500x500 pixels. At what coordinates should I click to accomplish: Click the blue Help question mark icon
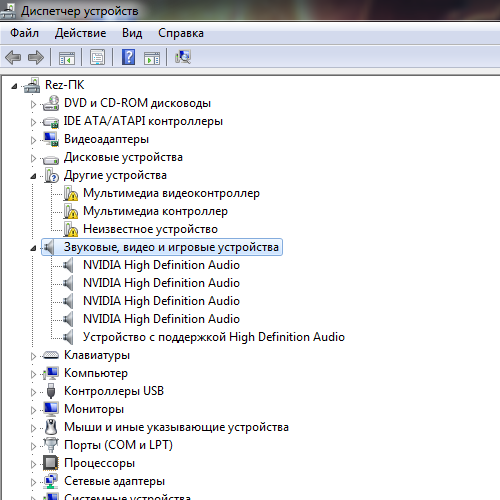pyautogui.click(x=128, y=57)
